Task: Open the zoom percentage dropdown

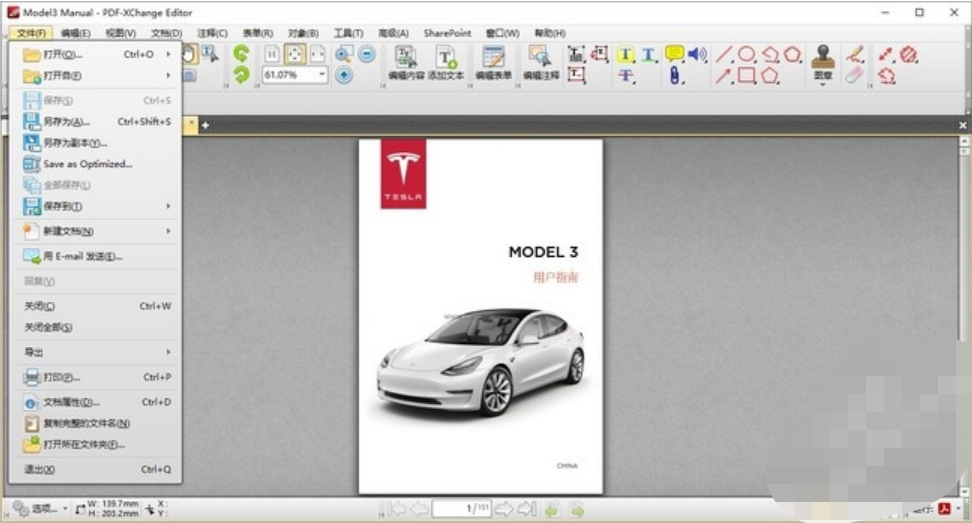Action: (322, 75)
